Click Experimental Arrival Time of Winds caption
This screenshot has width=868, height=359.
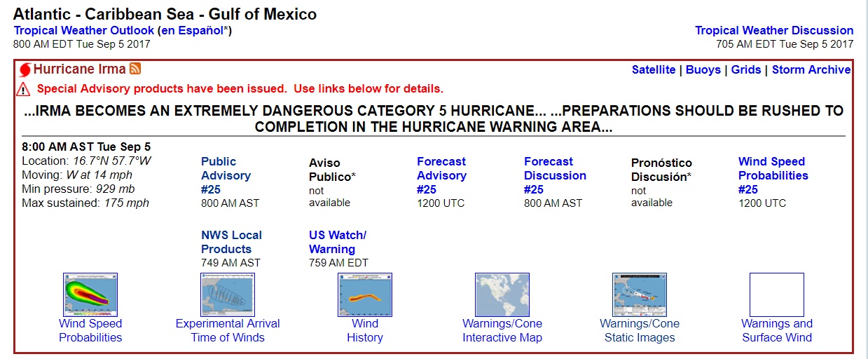point(228,330)
